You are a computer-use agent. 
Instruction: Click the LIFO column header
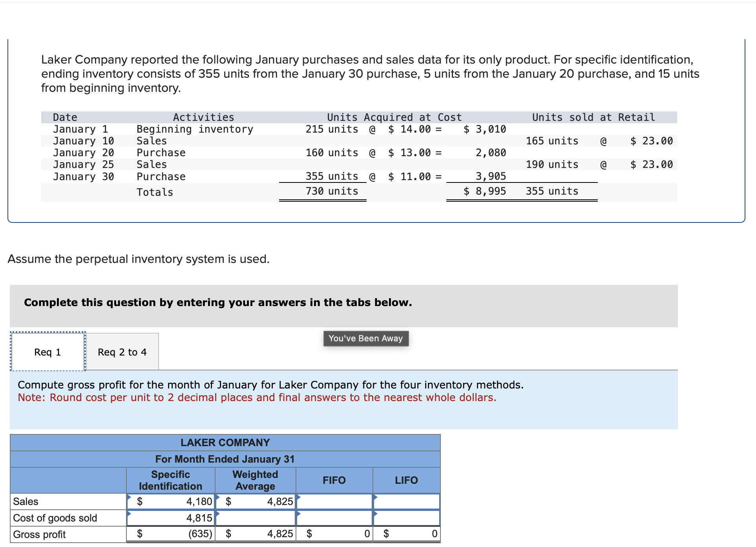[x=406, y=480]
